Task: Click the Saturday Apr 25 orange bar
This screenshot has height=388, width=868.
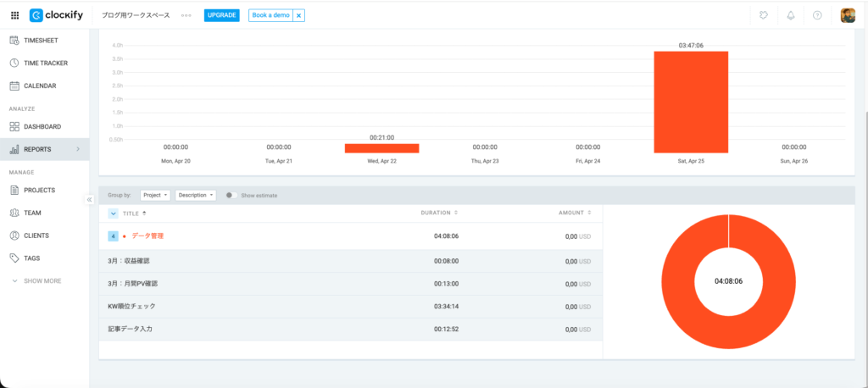Action: pyautogui.click(x=690, y=102)
